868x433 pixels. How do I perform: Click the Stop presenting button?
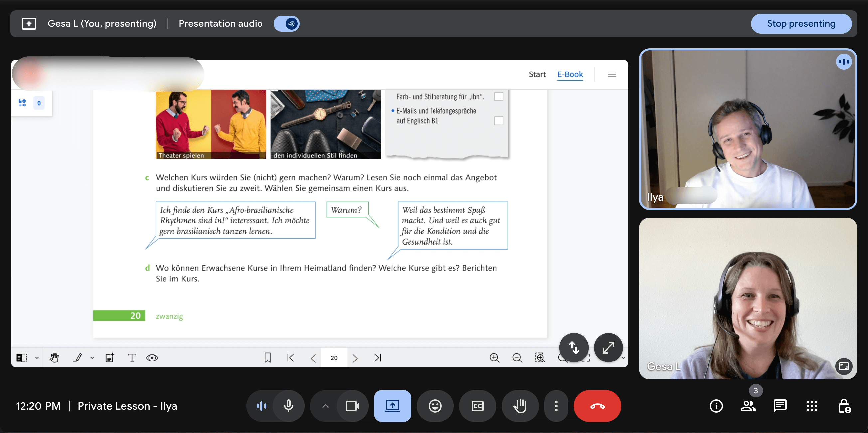(801, 24)
